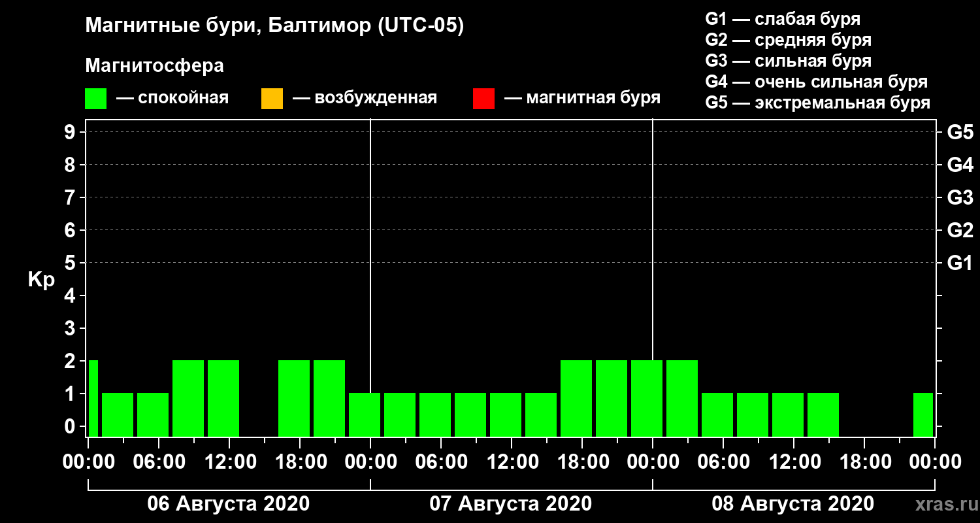Screen dimensions: 980x523
Task: Click the red 'магнитная буря' legend swatch
Action: [x=483, y=99]
